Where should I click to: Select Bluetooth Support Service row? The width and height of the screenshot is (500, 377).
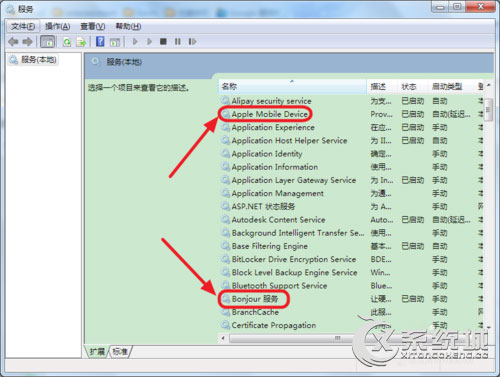pyautogui.click(x=352, y=286)
